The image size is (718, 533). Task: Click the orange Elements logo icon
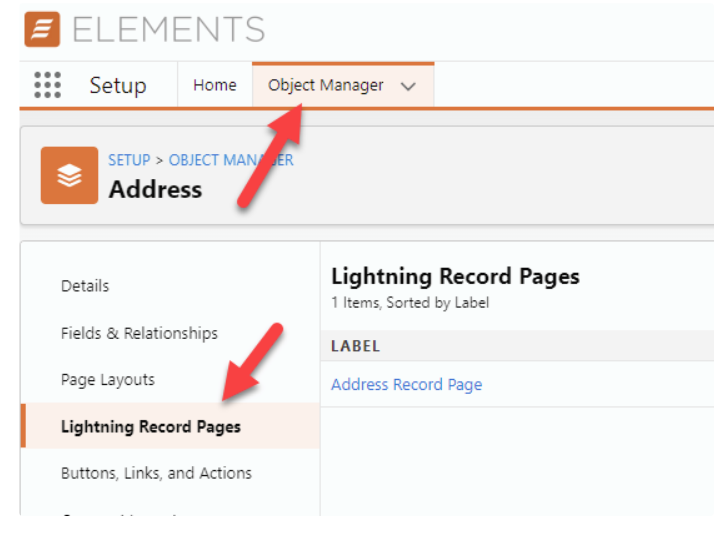[41, 29]
